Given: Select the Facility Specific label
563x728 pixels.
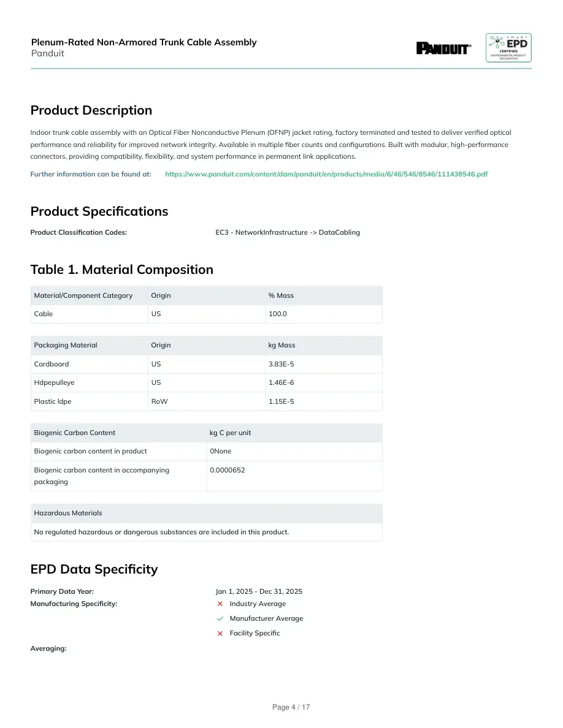Looking at the screenshot, I should click(x=255, y=633).
